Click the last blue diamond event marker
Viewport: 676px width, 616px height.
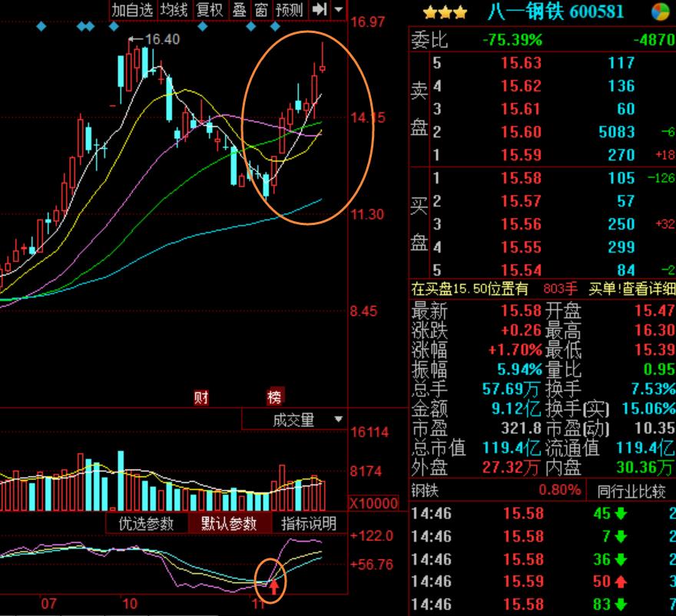[275, 27]
